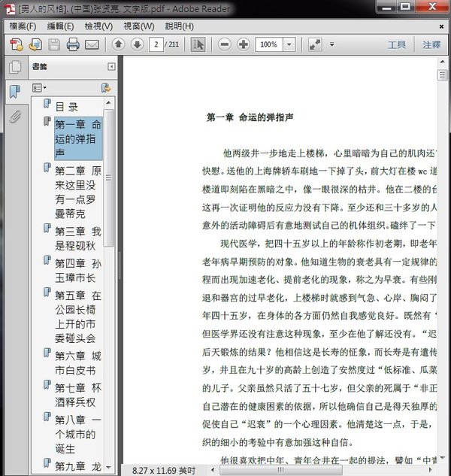Click document horizontal scroll right arrow

(431, 470)
